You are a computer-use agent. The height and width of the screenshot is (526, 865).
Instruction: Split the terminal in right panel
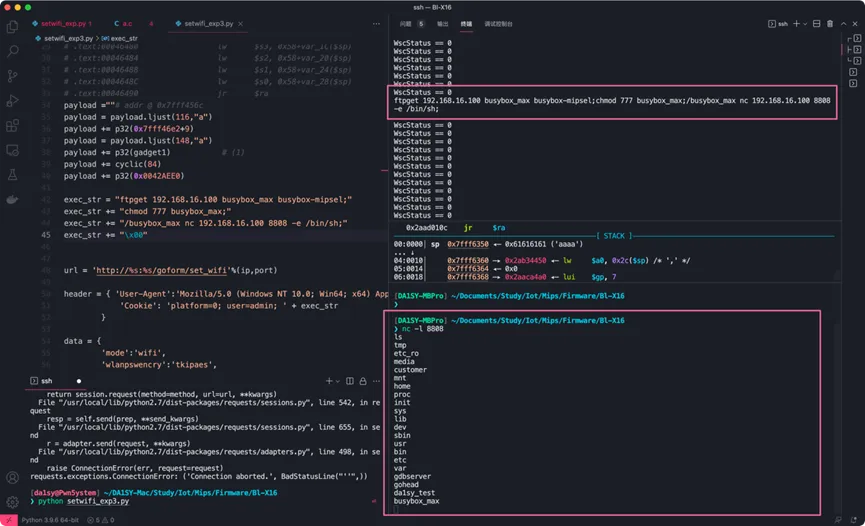pyautogui.click(x=816, y=24)
